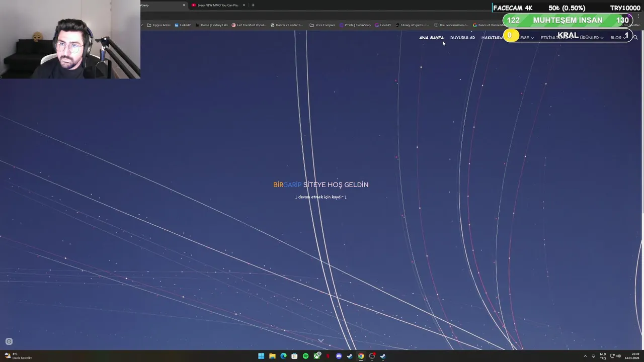Open the 'Profile | ClickASnap' bookmark
The width and height of the screenshot is (644, 362).
[x=355, y=25]
